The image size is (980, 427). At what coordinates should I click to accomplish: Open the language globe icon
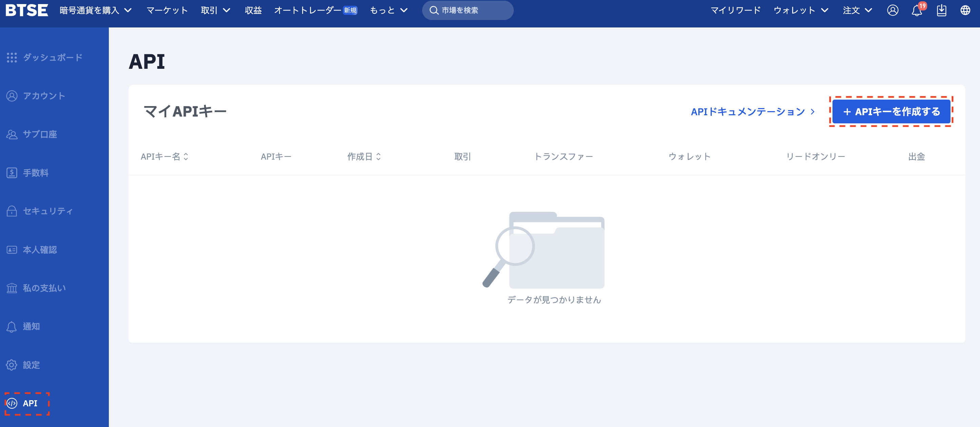tap(965, 10)
